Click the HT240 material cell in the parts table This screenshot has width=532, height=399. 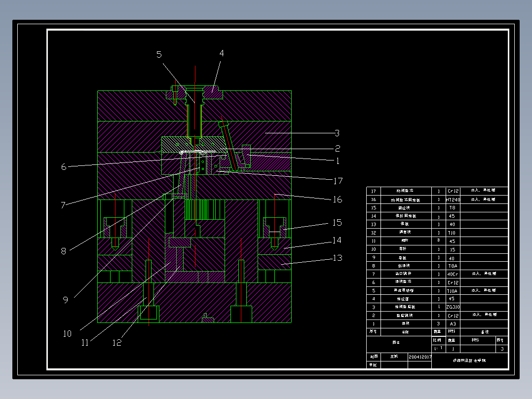pyautogui.click(x=453, y=199)
